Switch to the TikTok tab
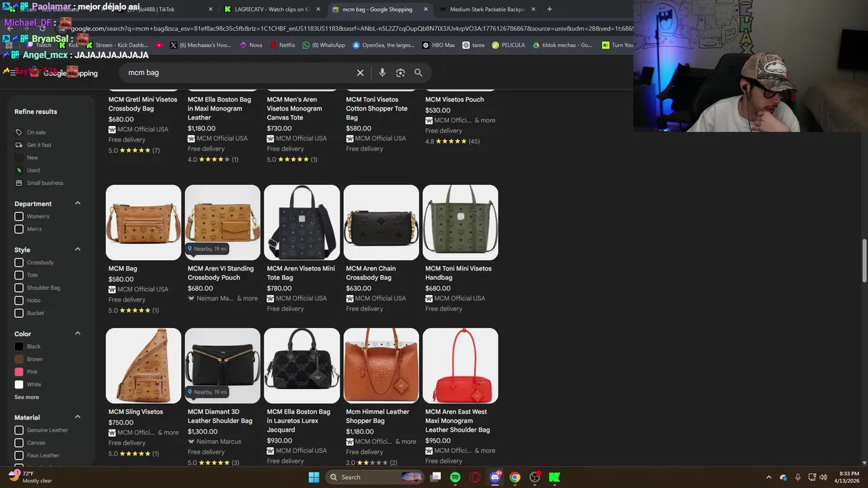868x488 pixels. click(x=167, y=9)
